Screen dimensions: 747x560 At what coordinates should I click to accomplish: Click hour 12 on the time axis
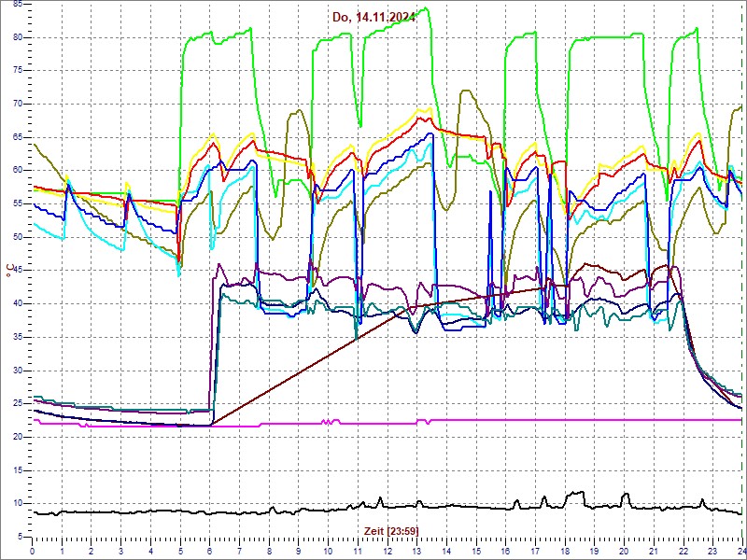point(388,551)
